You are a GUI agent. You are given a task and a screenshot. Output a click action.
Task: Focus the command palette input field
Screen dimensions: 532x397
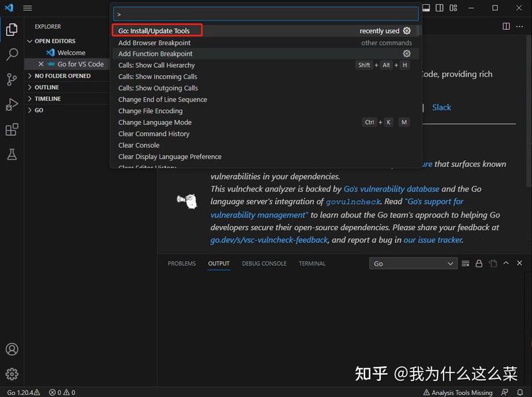coord(265,14)
